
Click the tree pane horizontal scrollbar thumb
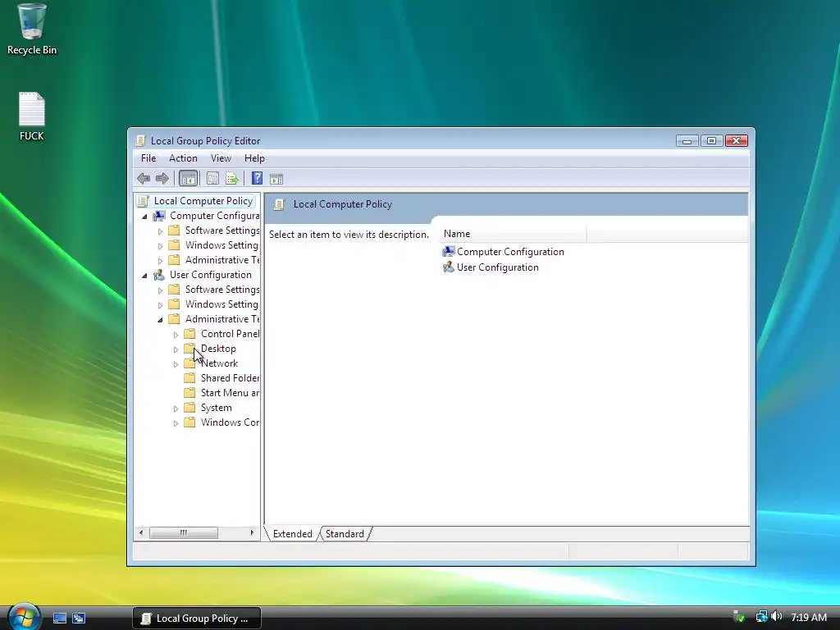[183, 533]
